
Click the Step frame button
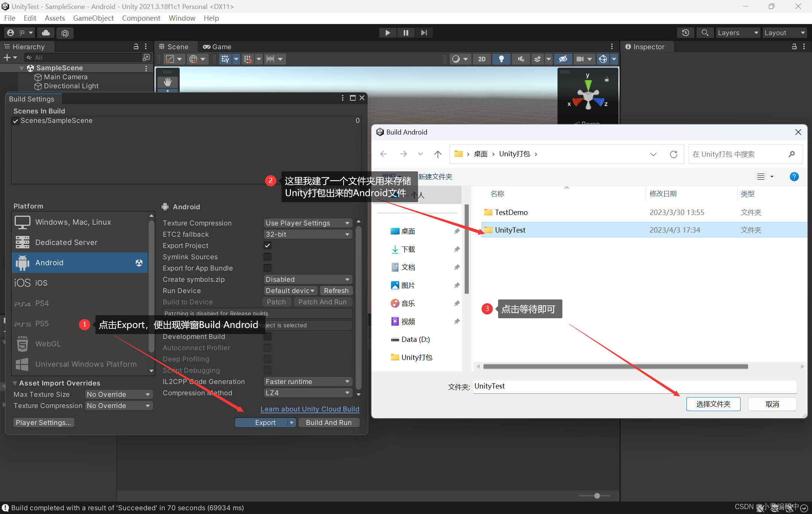(x=424, y=33)
